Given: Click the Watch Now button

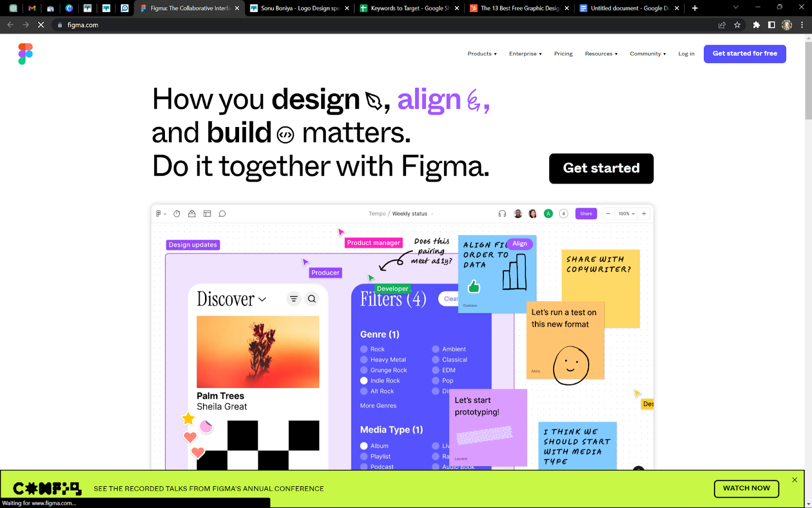Looking at the screenshot, I should 747,489.
